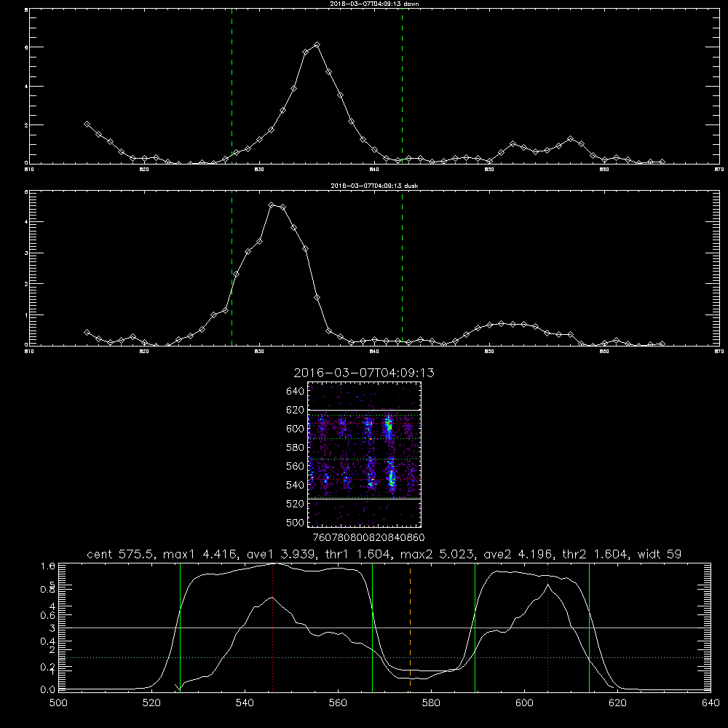Click x-axis label 580 under the bottom plot
The image size is (728, 728).
pyautogui.click(x=431, y=703)
